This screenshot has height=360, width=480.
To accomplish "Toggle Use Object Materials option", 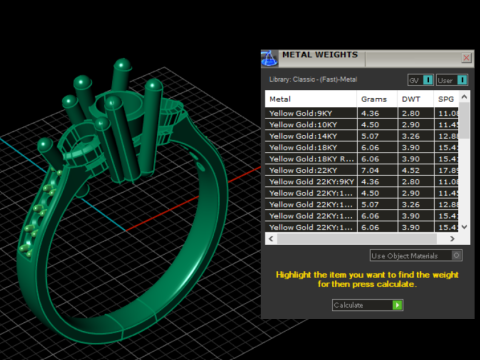I will point(416,256).
